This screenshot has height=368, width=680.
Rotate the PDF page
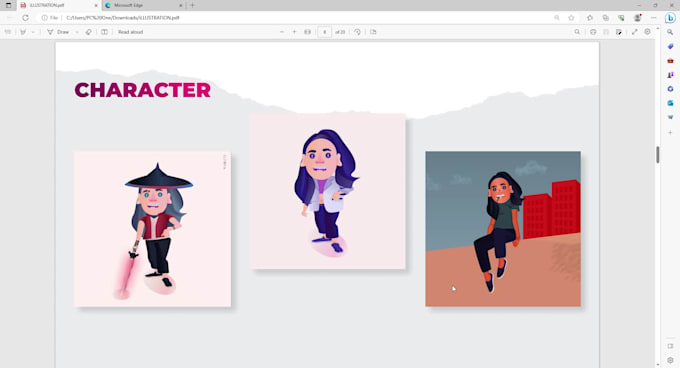(357, 32)
